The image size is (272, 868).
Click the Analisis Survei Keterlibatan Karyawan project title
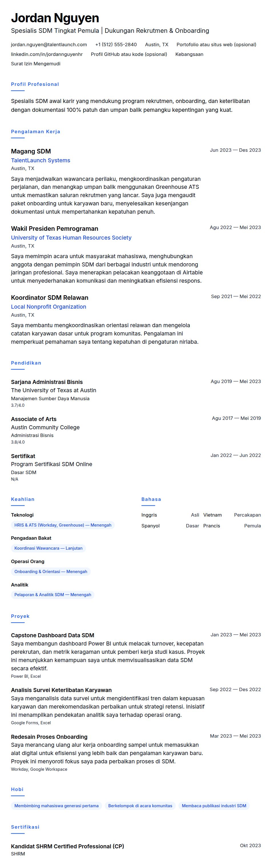[x=61, y=690]
